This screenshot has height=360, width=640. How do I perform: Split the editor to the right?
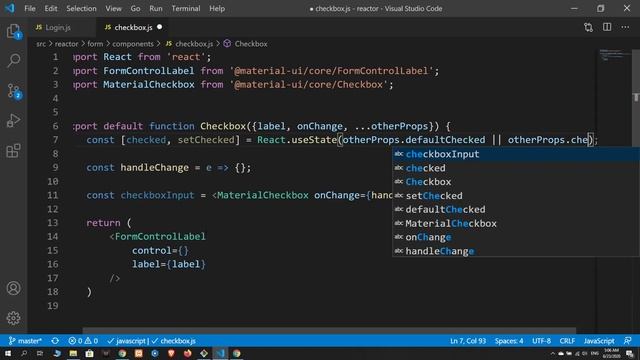click(x=607, y=27)
